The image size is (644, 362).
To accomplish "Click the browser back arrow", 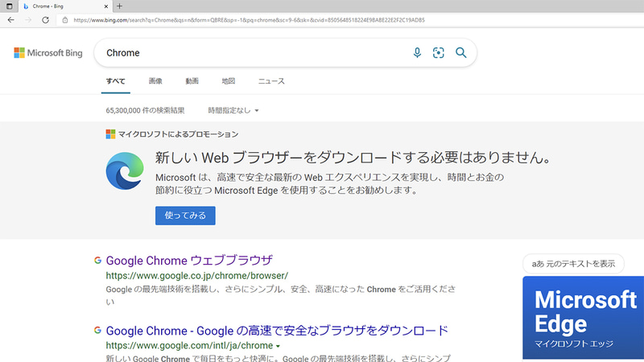I will pos(11,19).
